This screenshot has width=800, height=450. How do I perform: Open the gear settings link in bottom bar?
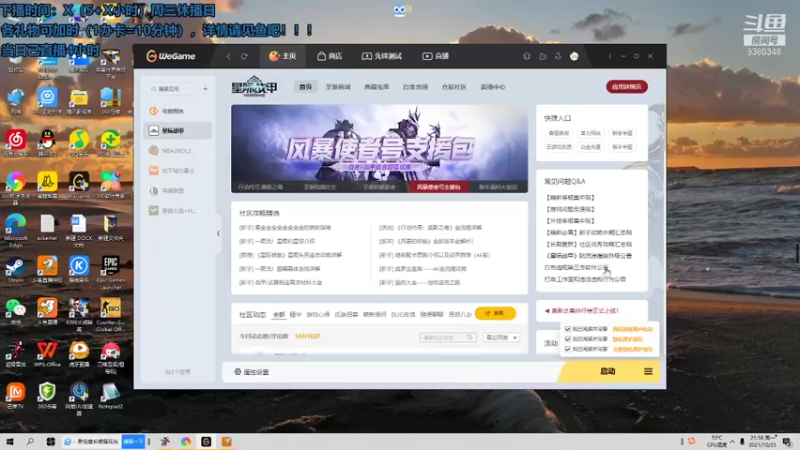pyautogui.click(x=252, y=372)
